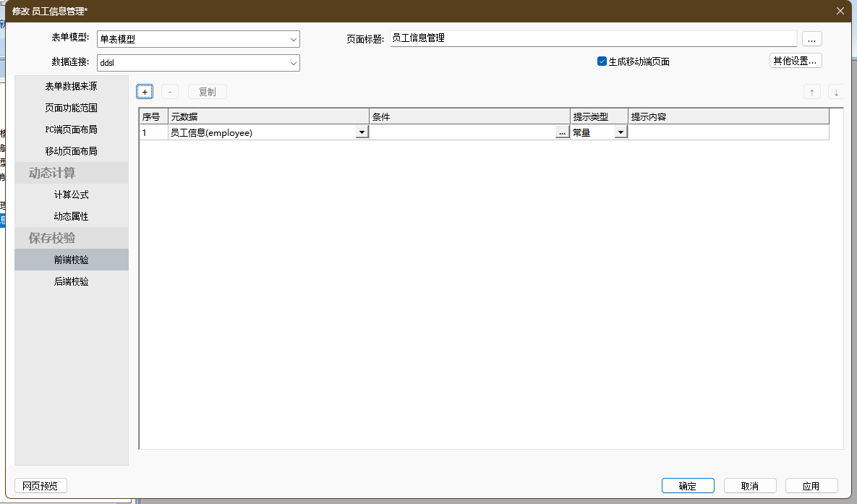Move row up with red arrow
The image size is (857, 504).
pos(811,92)
